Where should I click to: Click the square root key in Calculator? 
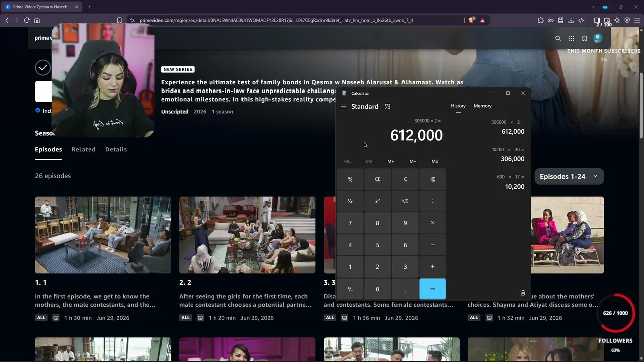click(405, 201)
